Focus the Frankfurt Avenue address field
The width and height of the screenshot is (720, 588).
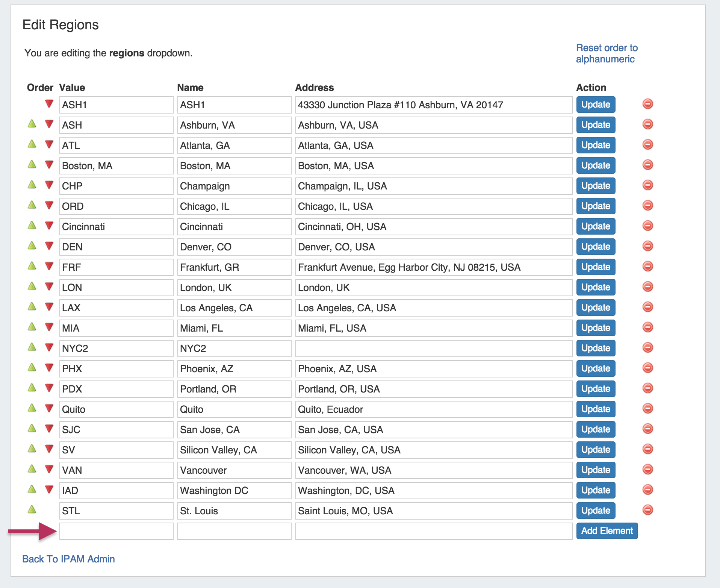(x=433, y=267)
